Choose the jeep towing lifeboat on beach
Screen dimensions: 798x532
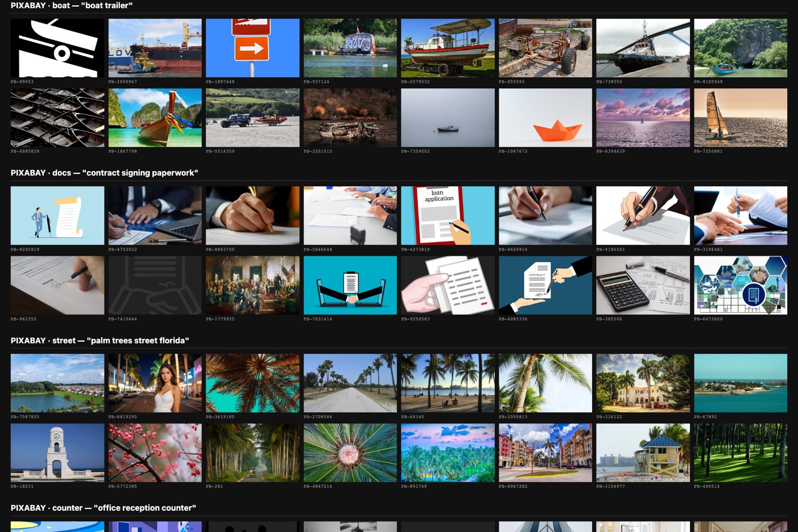253,118
